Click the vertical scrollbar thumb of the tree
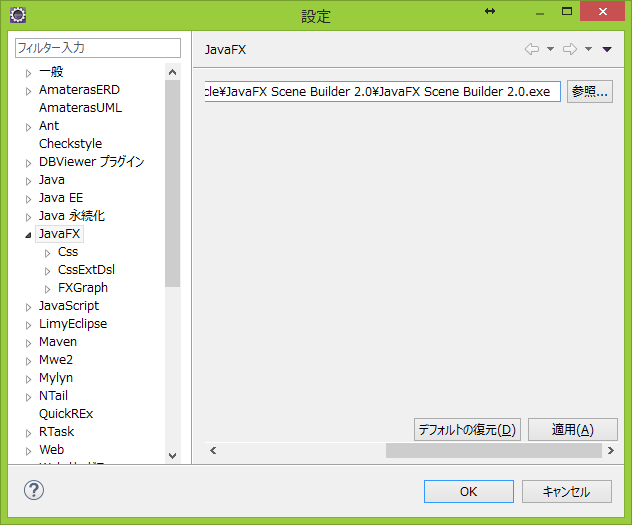Image resolution: width=632 pixels, height=525 pixels. coord(173,183)
